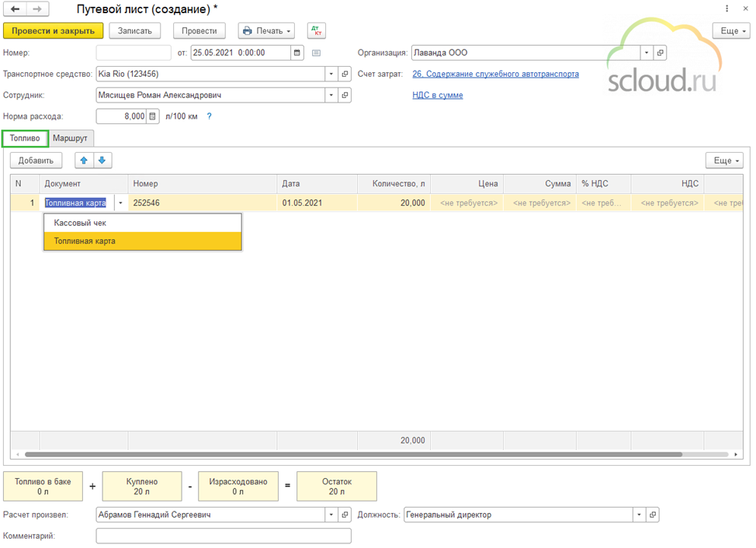Image resolution: width=756 pixels, height=548 pixels.
Task: Click the Топливо в баке box
Action: pos(43,487)
